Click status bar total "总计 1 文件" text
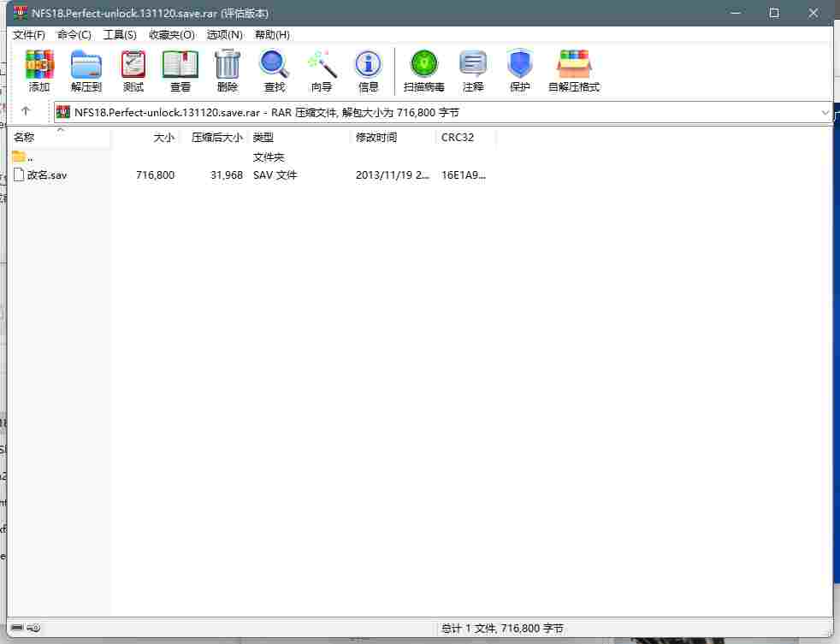The image size is (840, 644). (502, 628)
